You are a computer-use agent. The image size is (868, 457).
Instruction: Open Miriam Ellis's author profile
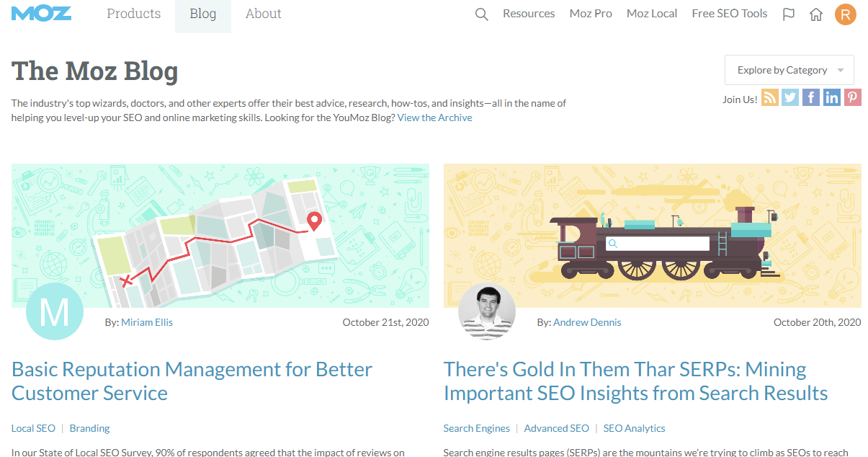(147, 322)
